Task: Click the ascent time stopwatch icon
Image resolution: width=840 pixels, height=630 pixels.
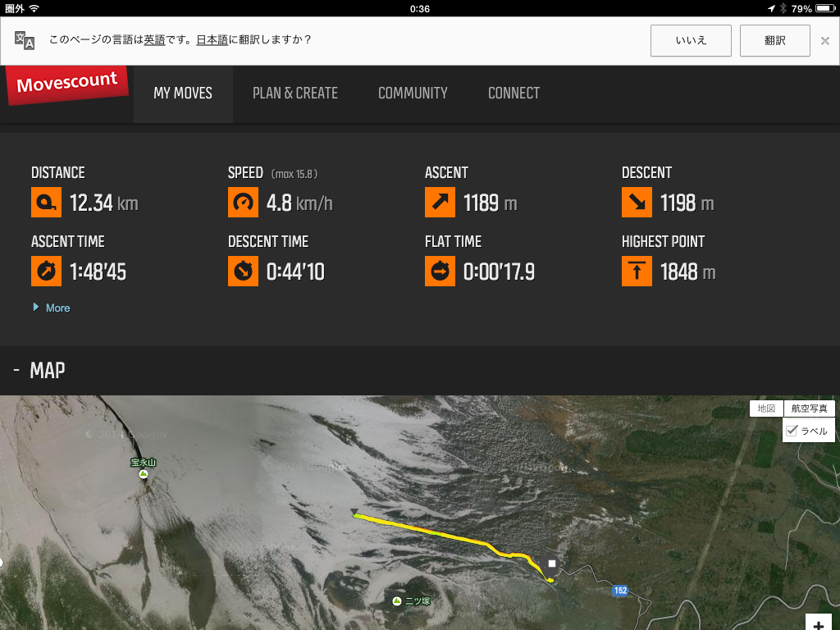Action: pos(46,272)
